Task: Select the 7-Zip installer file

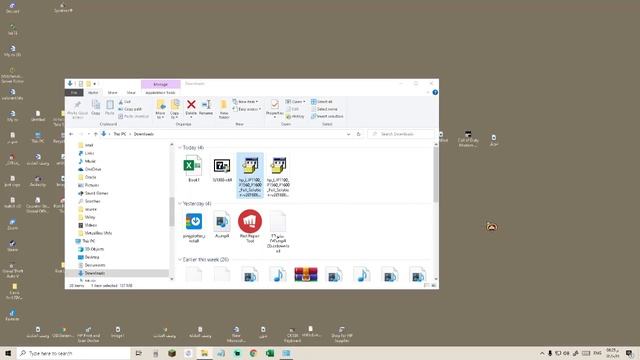Action: [222, 168]
